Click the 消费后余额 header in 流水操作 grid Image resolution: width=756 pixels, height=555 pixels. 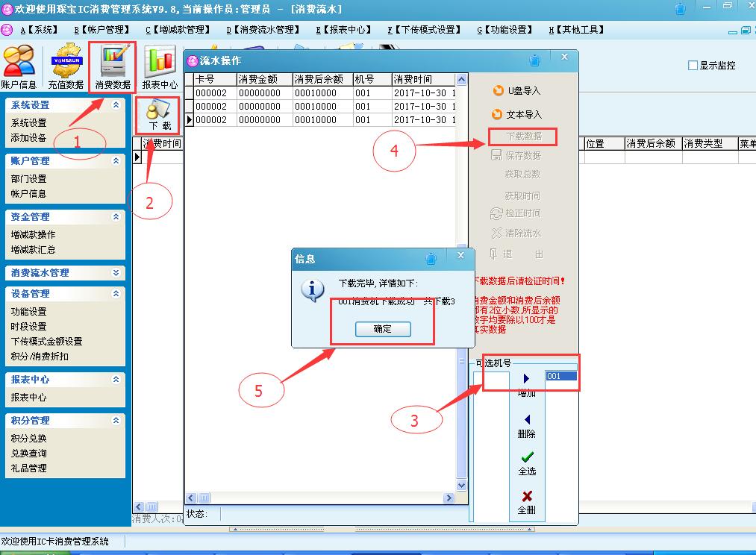[x=322, y=80]
